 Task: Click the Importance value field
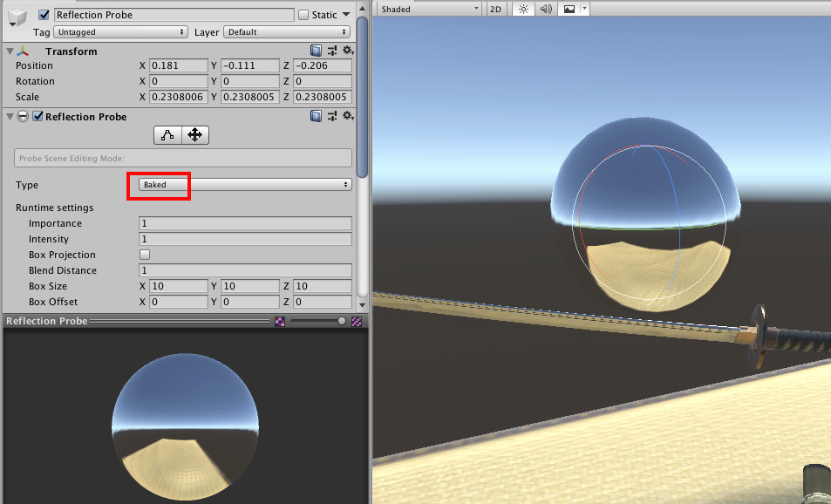[245, 223]
